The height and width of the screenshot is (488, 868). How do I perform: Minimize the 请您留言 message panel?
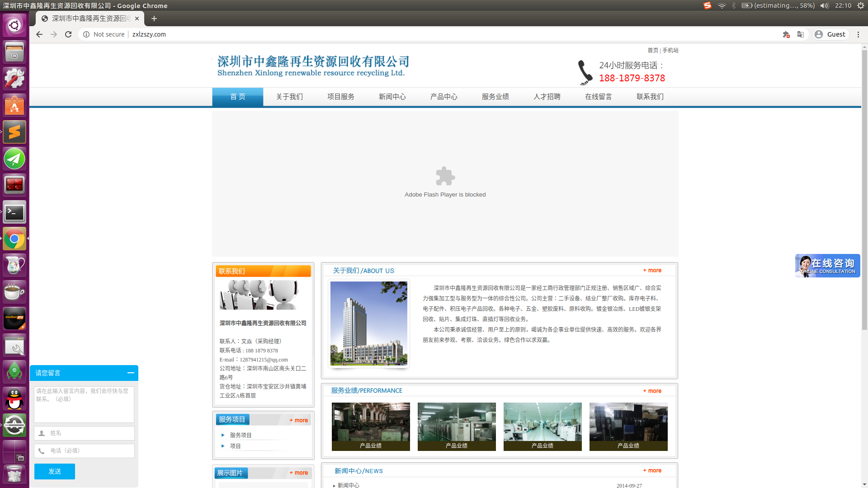[x=131, y=373]
